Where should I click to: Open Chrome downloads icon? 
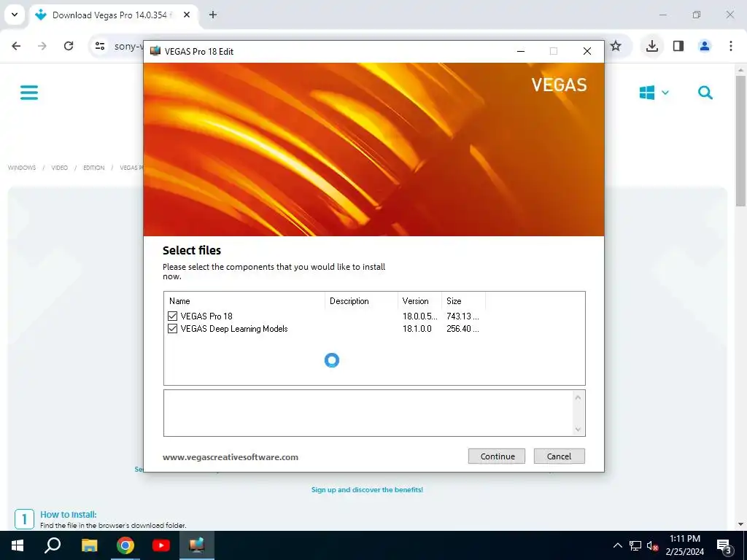point(651,46)
